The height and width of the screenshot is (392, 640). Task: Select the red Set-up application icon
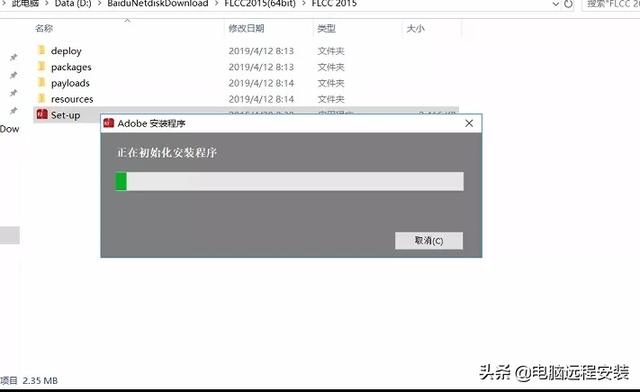(42, 114)
